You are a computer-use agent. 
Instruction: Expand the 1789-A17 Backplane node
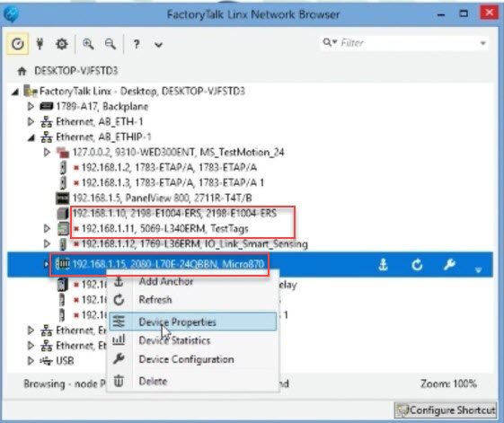point(31,106)
